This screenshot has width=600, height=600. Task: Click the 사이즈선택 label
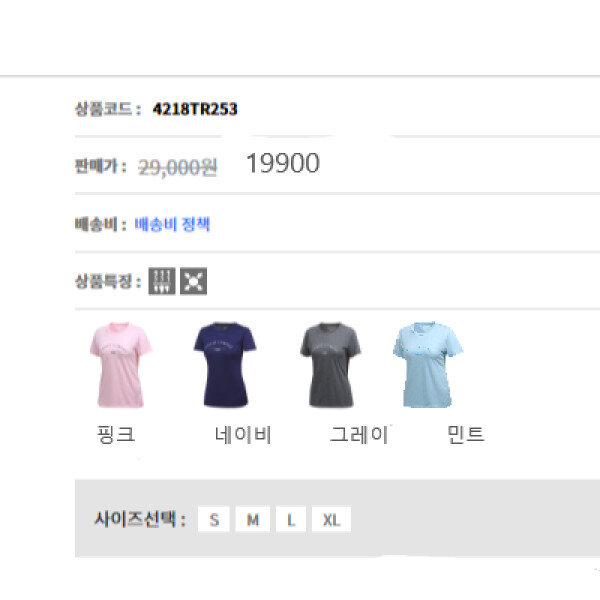click(139, 519)
